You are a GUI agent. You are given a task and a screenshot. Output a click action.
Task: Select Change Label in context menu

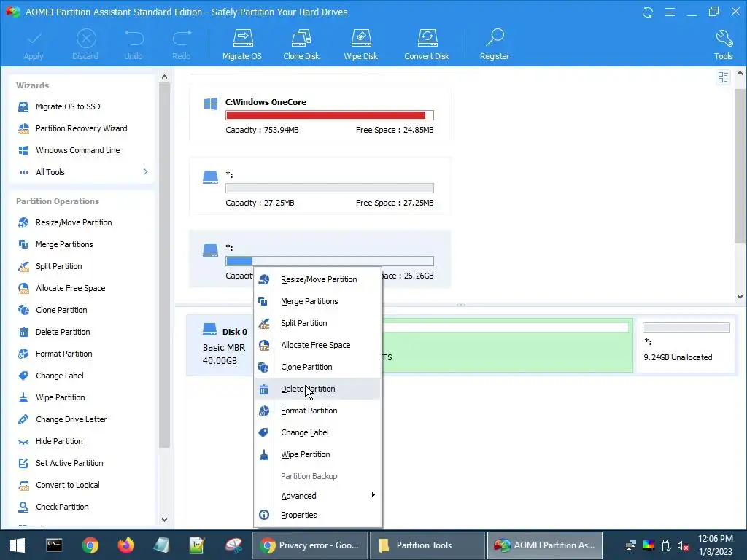pos(318,433)
